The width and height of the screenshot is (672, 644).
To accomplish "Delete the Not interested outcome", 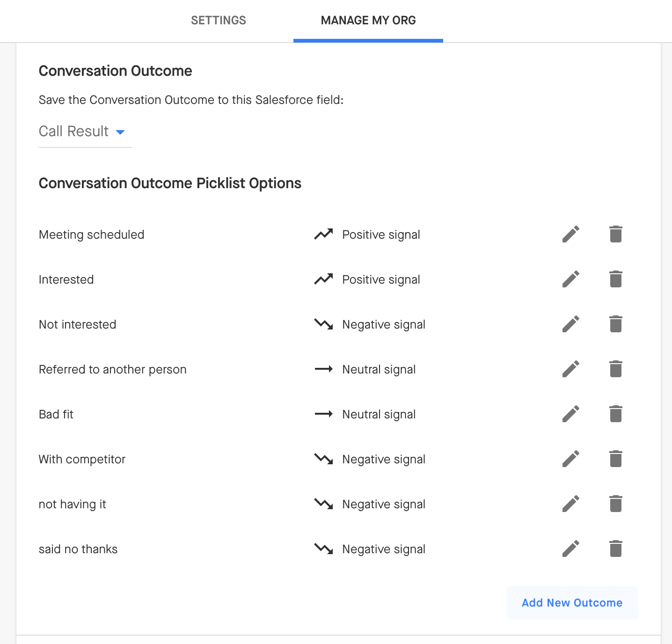I will click(616, 324).
